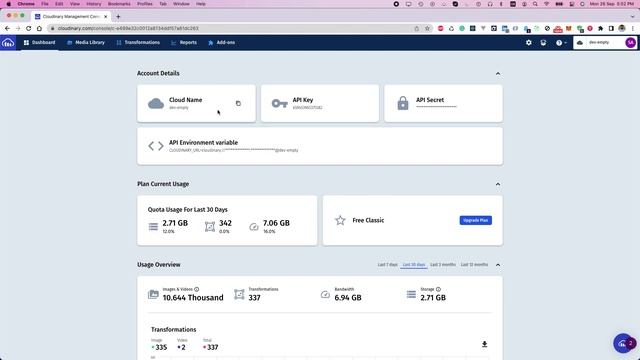Viewport: 640px width, 360px height.
Task: Click the navbar icon beside the settings gear
Action: click(x=543, y=42)
